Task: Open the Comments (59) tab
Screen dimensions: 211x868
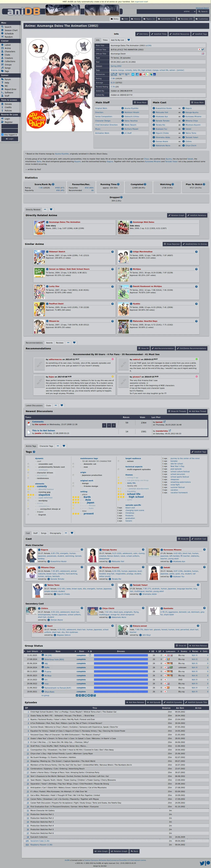Action: 166,19
